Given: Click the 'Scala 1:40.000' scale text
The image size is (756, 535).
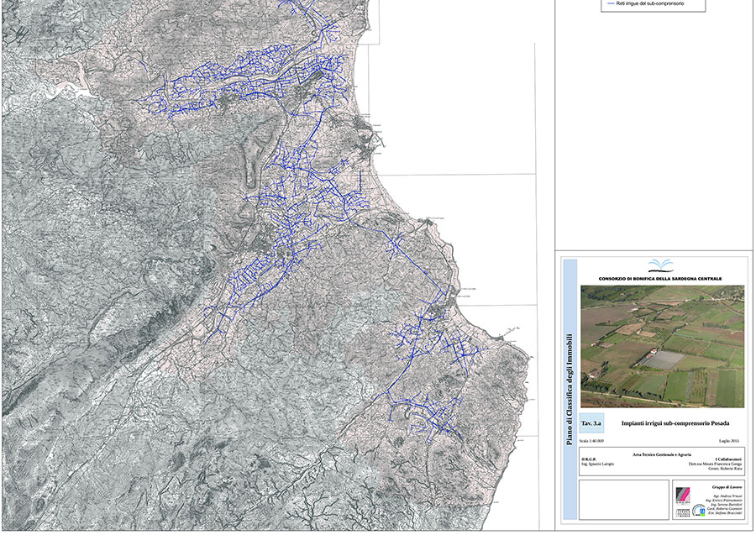Looking at the screenshot, I should pyautogui.click(x=591, y=441).
